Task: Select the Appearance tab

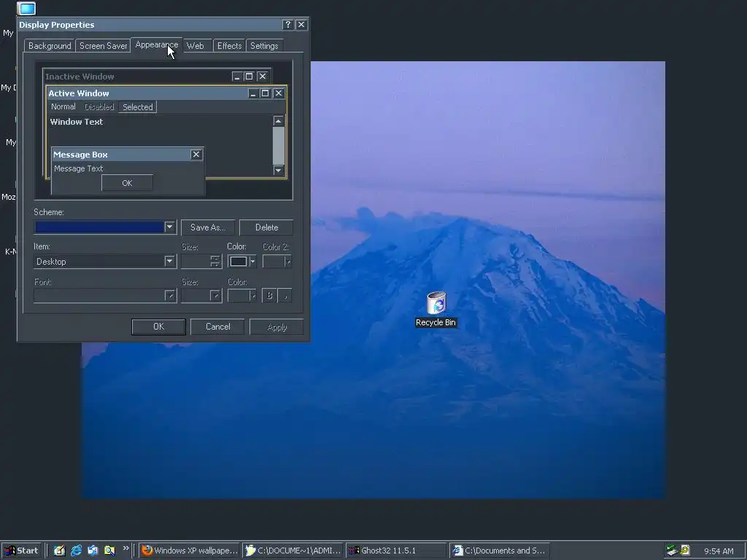Action: 157,44
